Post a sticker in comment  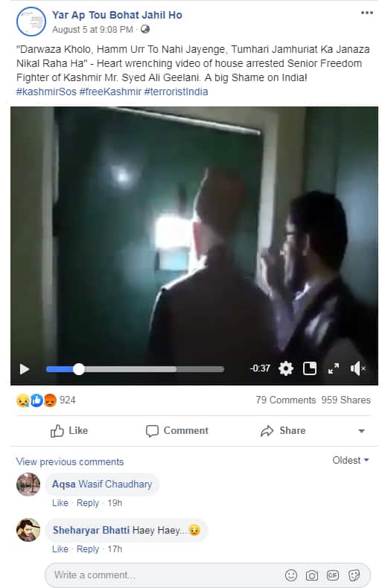pyautogui.click(x=354, y=575)
